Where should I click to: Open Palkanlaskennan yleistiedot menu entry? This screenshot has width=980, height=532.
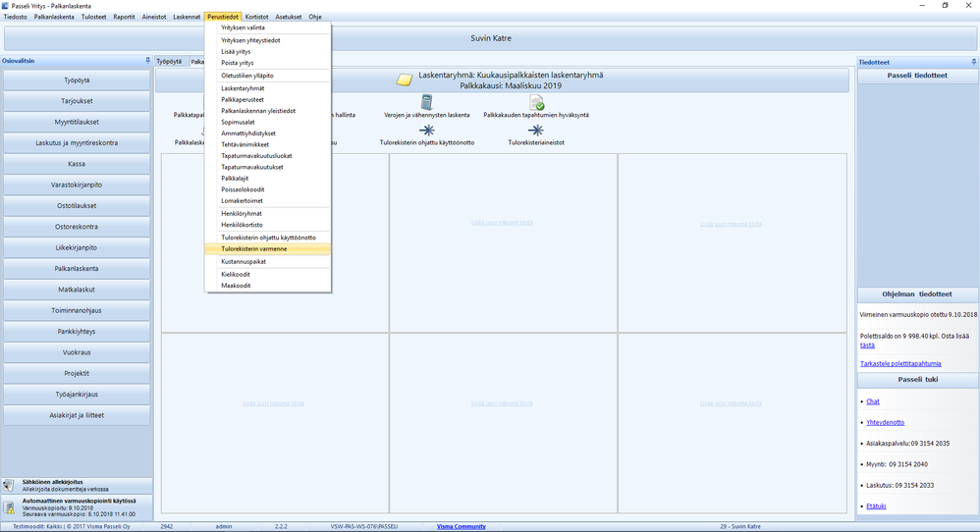(267, 111)
